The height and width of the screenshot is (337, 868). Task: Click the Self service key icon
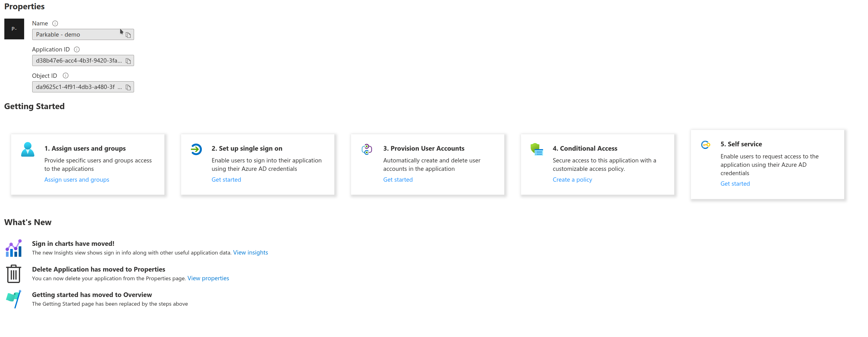[706, 145]
